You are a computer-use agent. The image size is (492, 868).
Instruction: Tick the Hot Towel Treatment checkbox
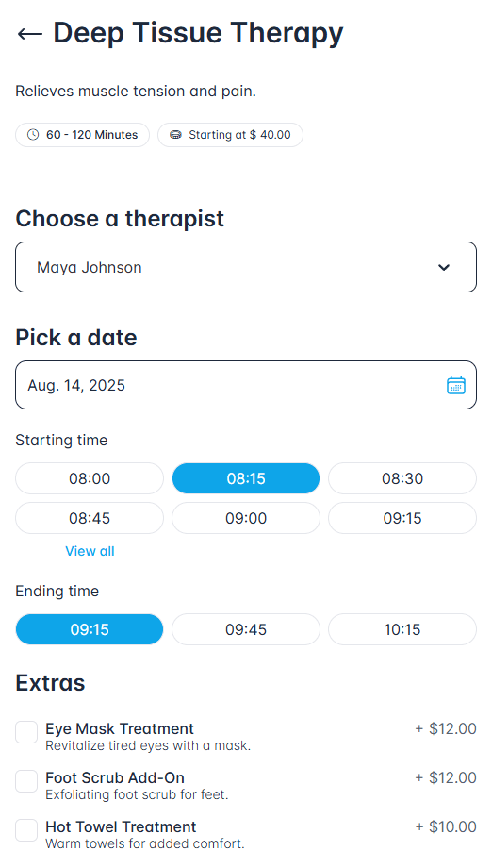(x=26, y=830)
